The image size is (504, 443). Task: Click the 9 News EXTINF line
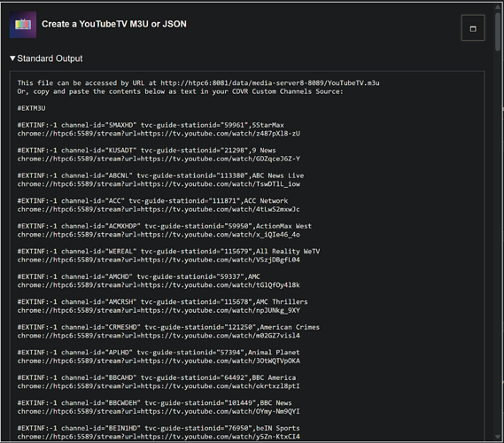[146, 151]
